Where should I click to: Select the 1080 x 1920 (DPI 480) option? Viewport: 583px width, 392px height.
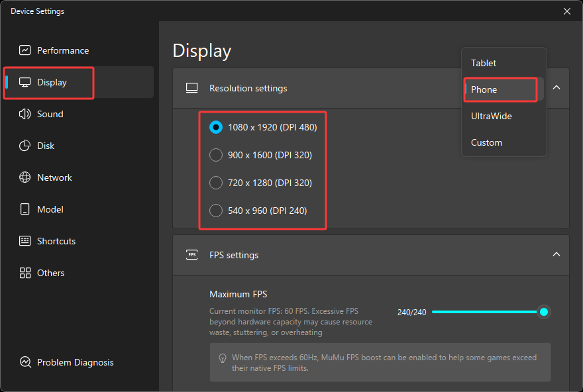point(216,127)
